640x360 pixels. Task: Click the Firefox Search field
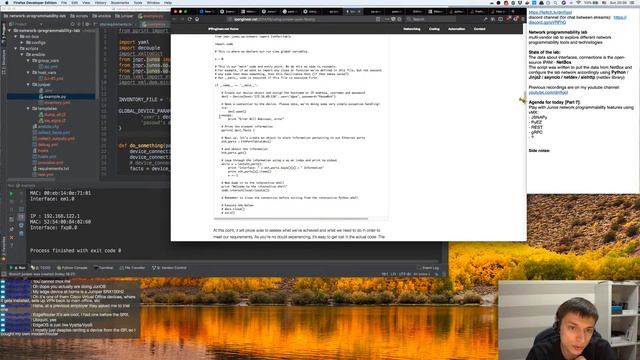[x=430, y=19]
